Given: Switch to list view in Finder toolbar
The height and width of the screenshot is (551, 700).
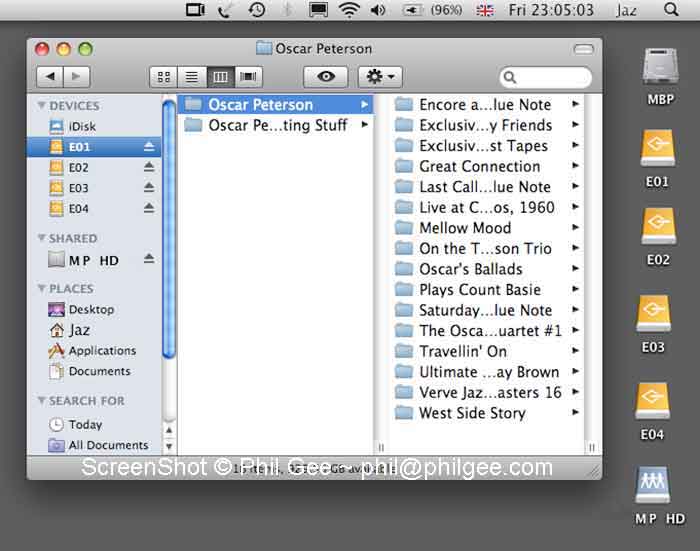Looking at the screenshot, I should click(191, 77).
